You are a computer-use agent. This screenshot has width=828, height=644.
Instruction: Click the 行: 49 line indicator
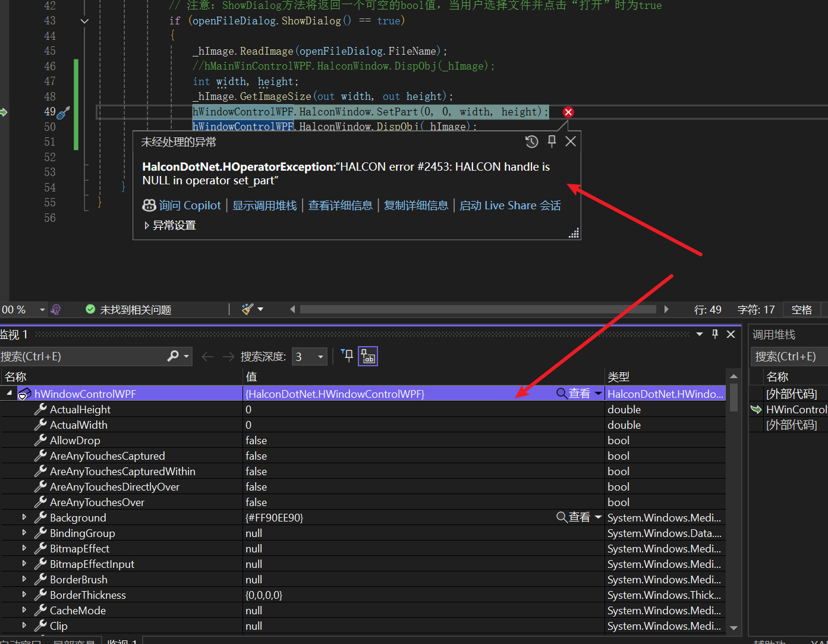click(x=707, y=309)
